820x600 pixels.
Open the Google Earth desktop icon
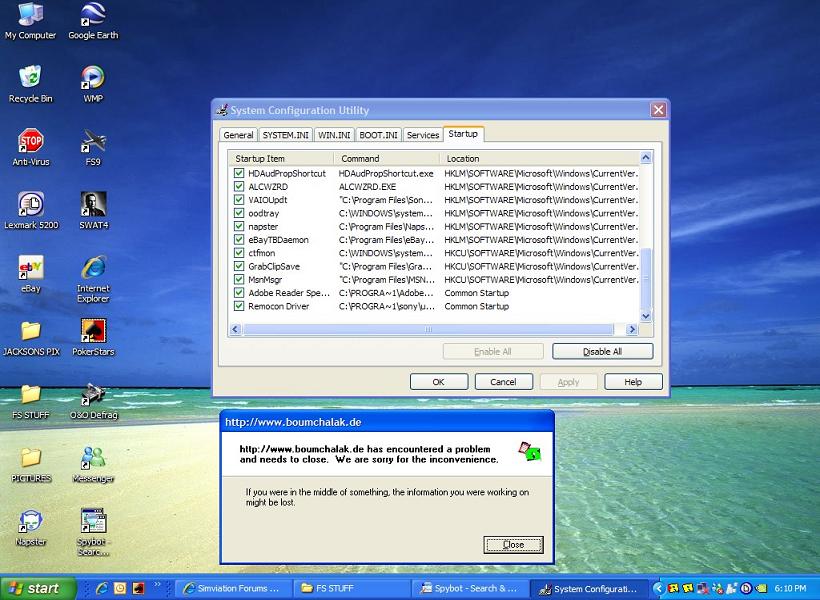click(93, 16)
